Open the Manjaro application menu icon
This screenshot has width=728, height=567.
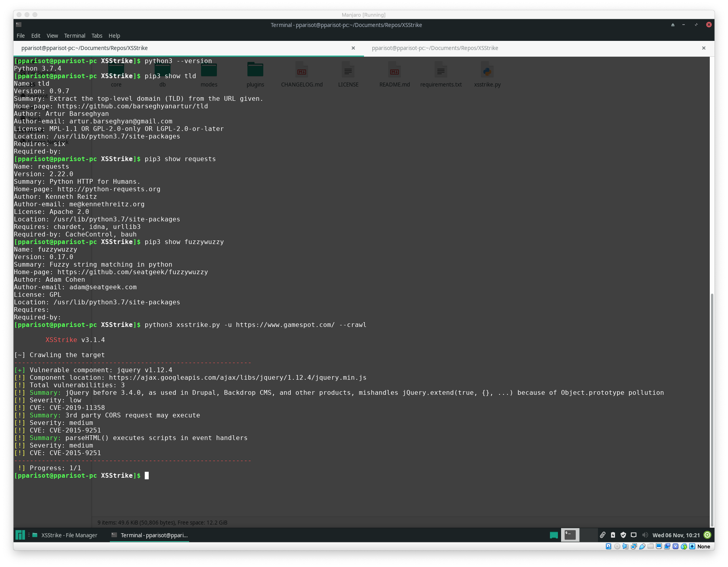(x=20, y=535)
